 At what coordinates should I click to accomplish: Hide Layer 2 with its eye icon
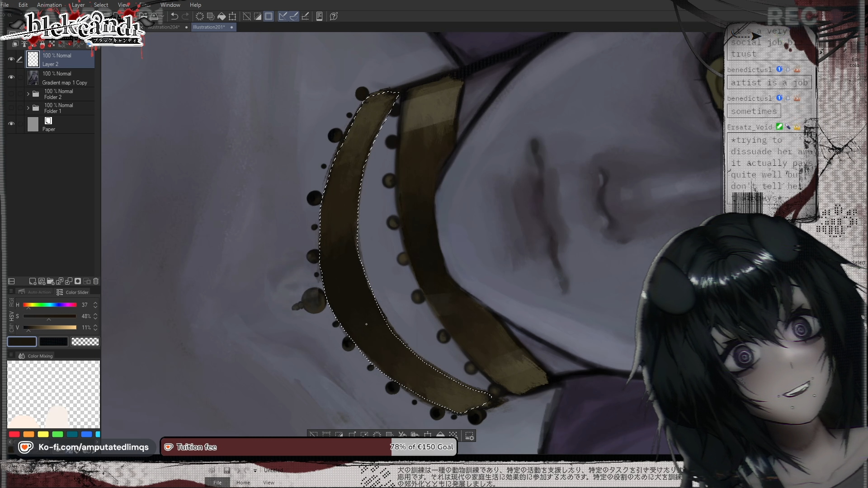(11, 59)
